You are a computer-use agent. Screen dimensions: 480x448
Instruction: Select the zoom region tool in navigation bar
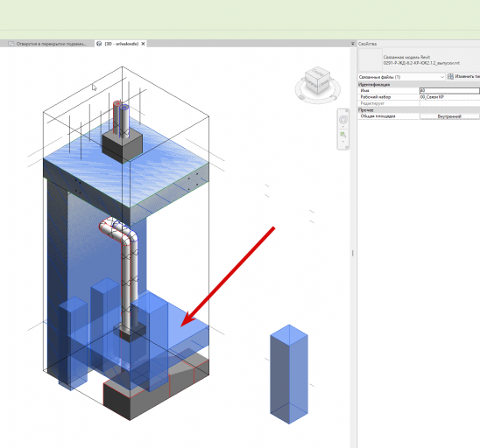(x=342, y=135)
